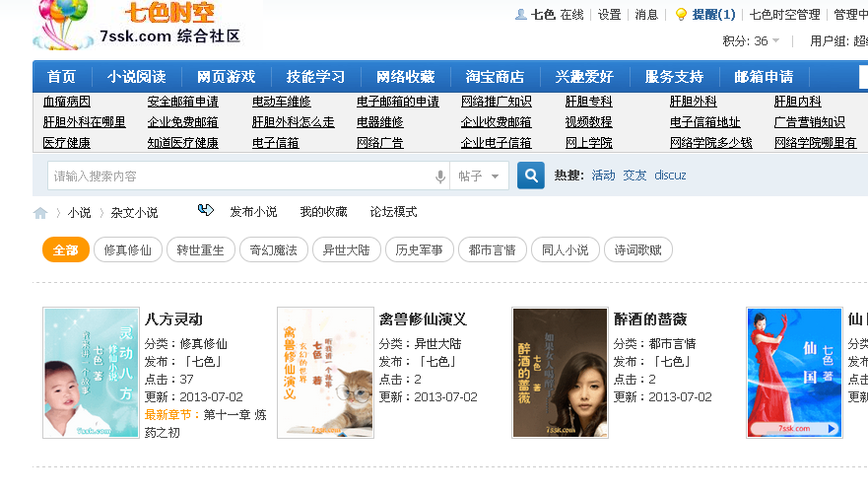Screen dimensions: 868x495
Task: Select the 同人小说 category filter
Action: click(566, 250)
